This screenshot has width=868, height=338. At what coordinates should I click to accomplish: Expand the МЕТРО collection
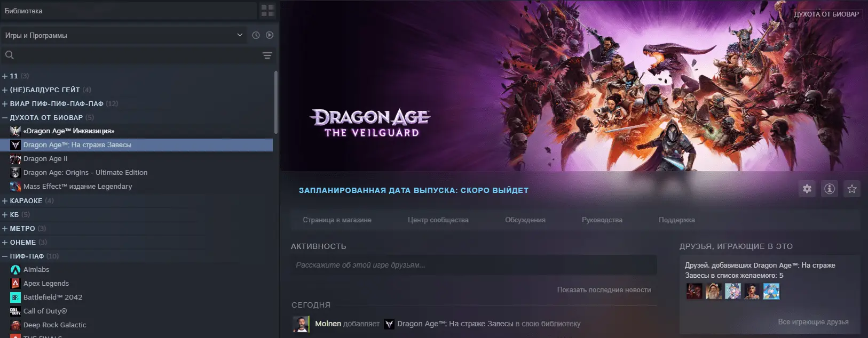pos(5,229)
